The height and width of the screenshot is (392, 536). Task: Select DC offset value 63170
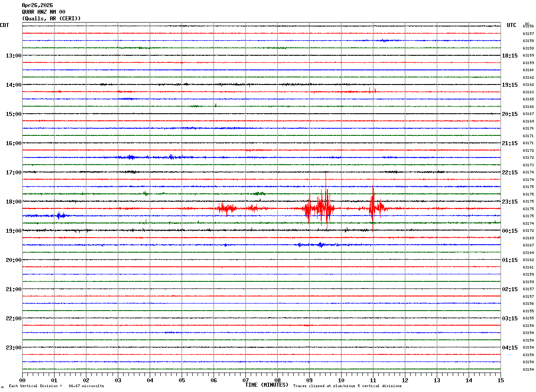[x=528, y=128]
